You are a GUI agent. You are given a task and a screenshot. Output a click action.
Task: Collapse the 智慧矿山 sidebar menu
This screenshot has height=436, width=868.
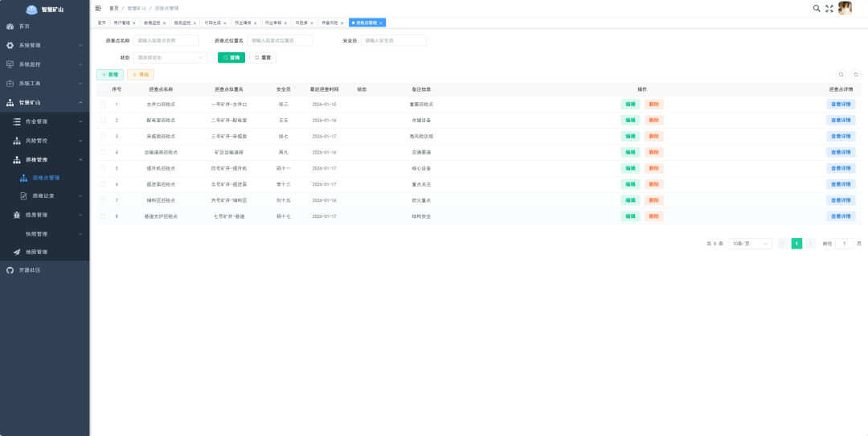(x=80, y=102)
